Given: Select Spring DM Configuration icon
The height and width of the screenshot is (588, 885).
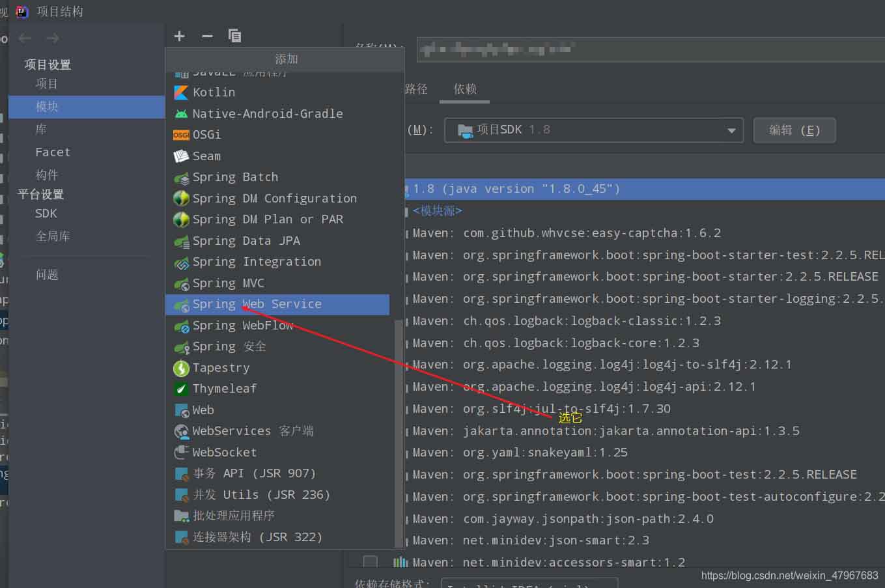Looking at the screenshot, I should [x=181, y=199].
